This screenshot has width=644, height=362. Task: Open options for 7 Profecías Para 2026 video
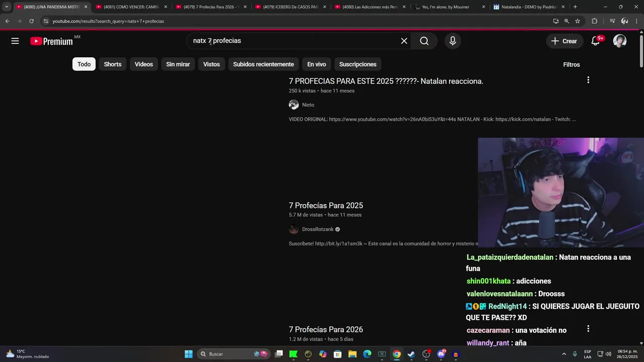click(588, 329)
